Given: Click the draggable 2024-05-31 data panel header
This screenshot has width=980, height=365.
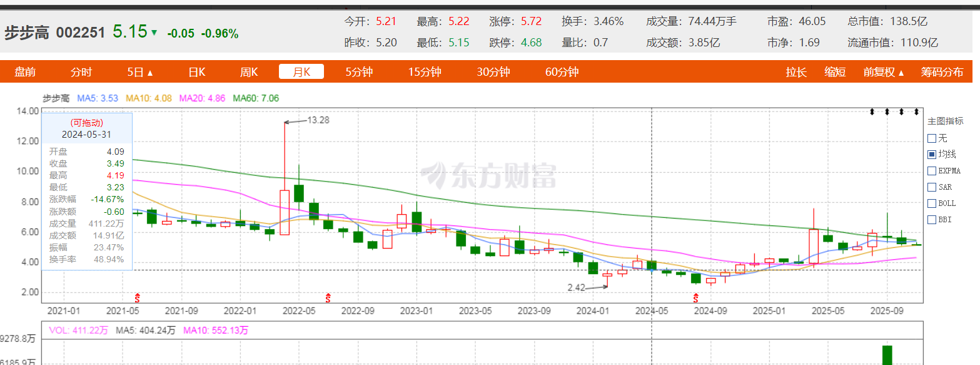Looking at the screenshot, I should 86,128.
